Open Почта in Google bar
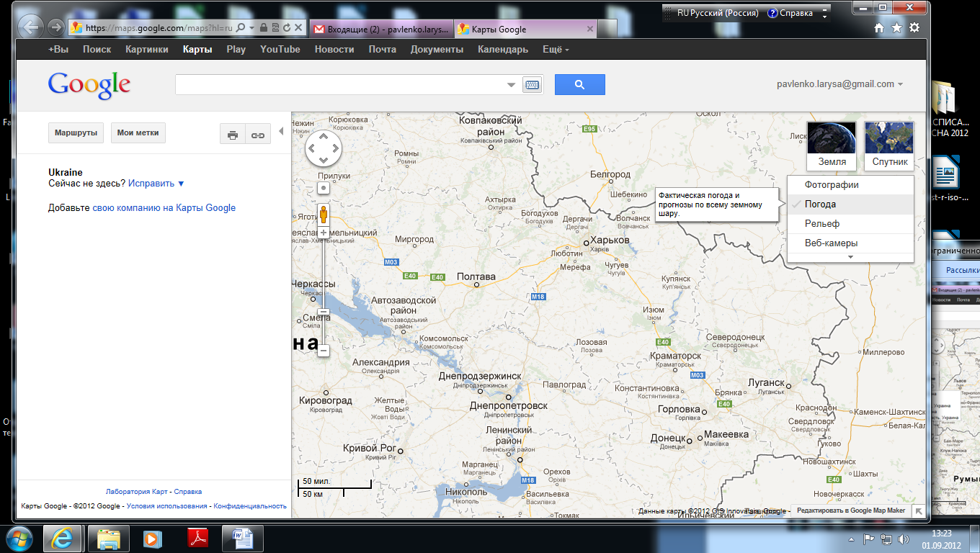The image size is (980, 553). [383, 50]
